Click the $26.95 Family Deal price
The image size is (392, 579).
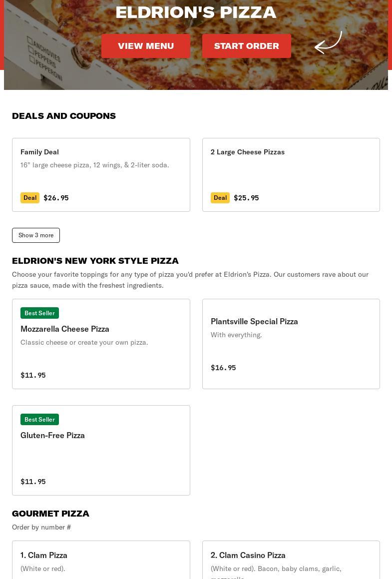click(x=56, y=198)
